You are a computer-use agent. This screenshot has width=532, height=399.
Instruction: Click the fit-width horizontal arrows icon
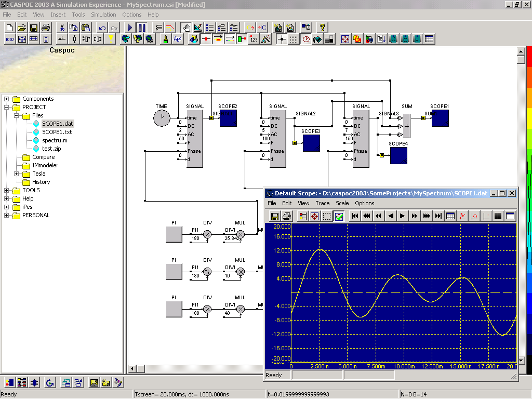pos(34,39)
